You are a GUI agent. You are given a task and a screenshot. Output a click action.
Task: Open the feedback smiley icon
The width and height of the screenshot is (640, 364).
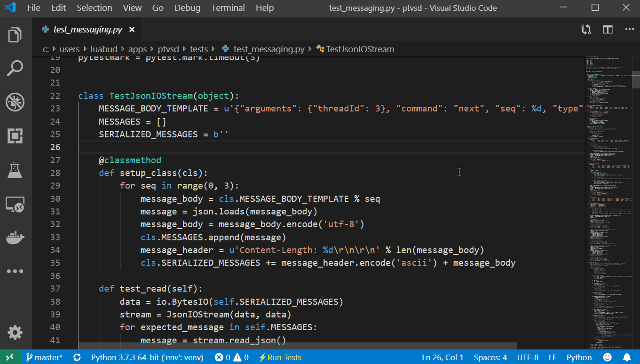click(x=608, y=357)
